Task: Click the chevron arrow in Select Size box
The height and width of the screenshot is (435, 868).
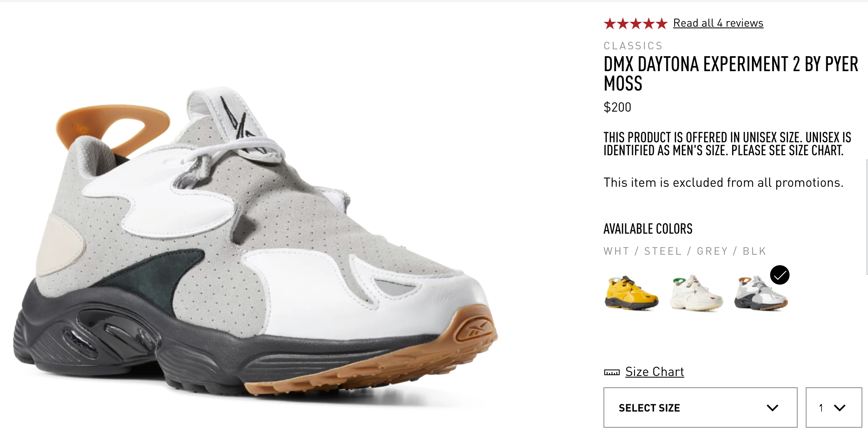Action: [773, 408]
